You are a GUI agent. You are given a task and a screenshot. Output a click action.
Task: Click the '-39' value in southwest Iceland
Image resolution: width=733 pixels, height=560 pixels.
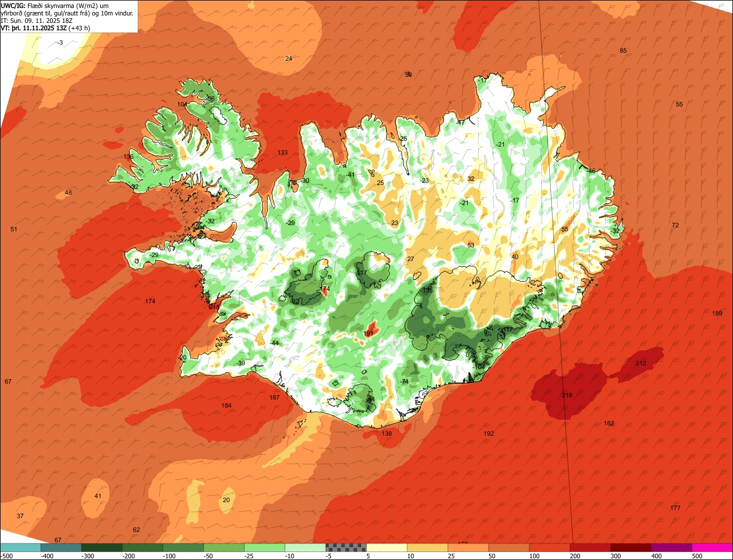coord(240,363)
